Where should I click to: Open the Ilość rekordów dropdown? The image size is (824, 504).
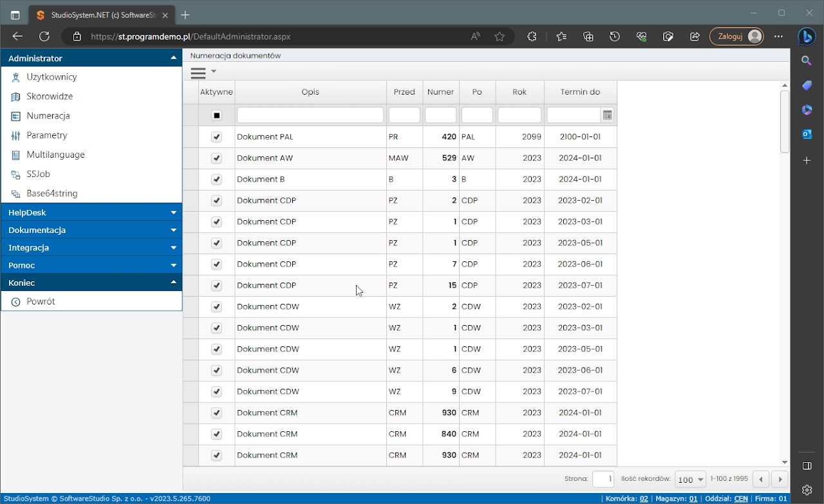tap(690, 480)
